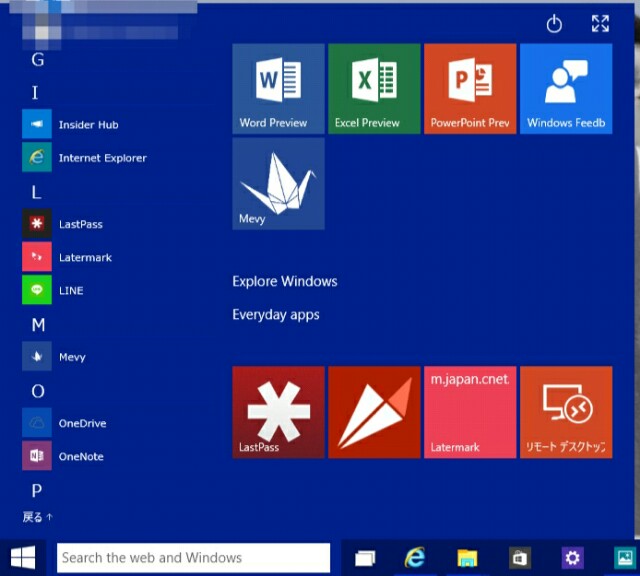Expand Start menu to full screen

point(600,23)
